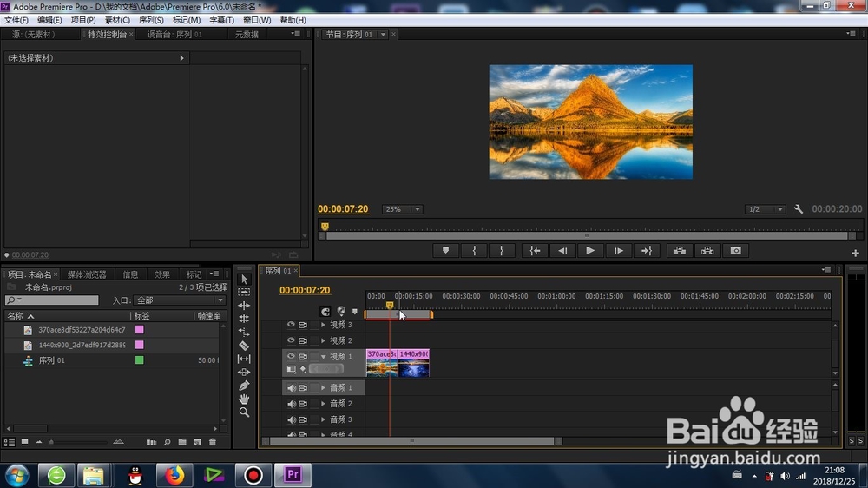Viewport: 868px width, 488px height.
Task: Switch Project panel to list view
Action: click(x=10, y=442)
